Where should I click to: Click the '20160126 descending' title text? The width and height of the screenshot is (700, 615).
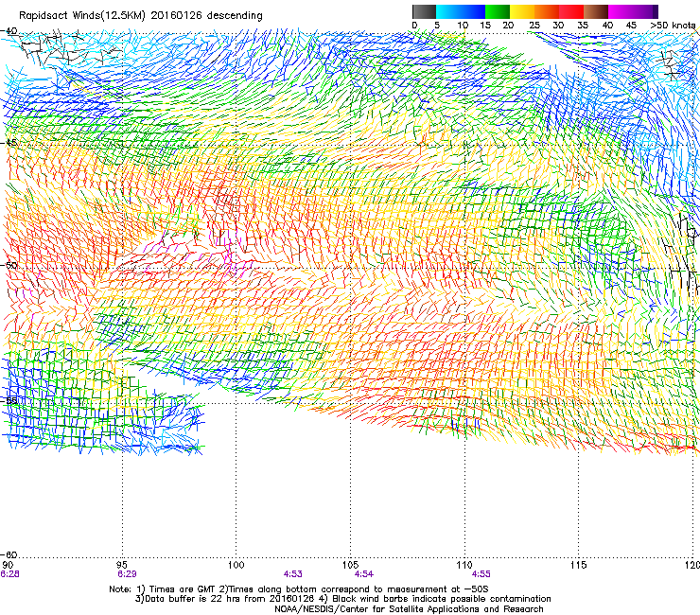[x=206, y=15]
